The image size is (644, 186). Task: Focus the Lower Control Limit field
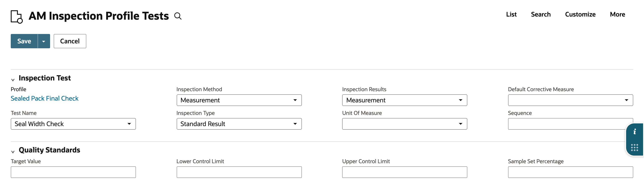coord(239,172)
